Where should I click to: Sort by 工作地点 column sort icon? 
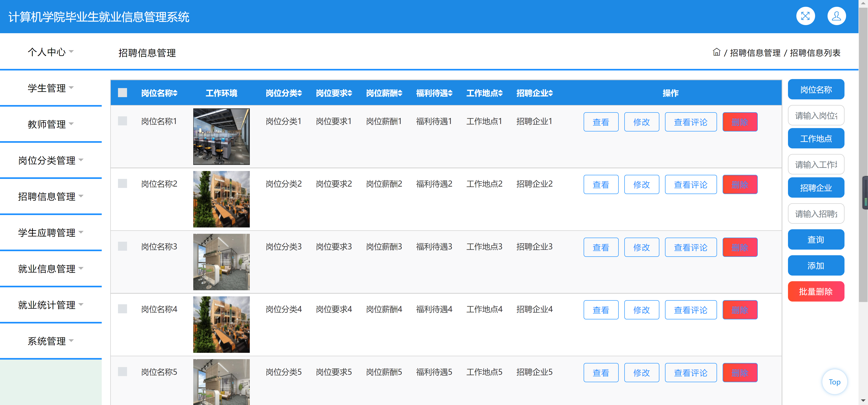point(500,93)
